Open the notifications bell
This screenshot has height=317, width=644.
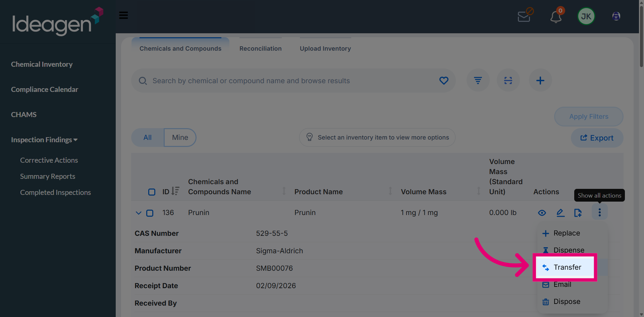click(556, 15)
